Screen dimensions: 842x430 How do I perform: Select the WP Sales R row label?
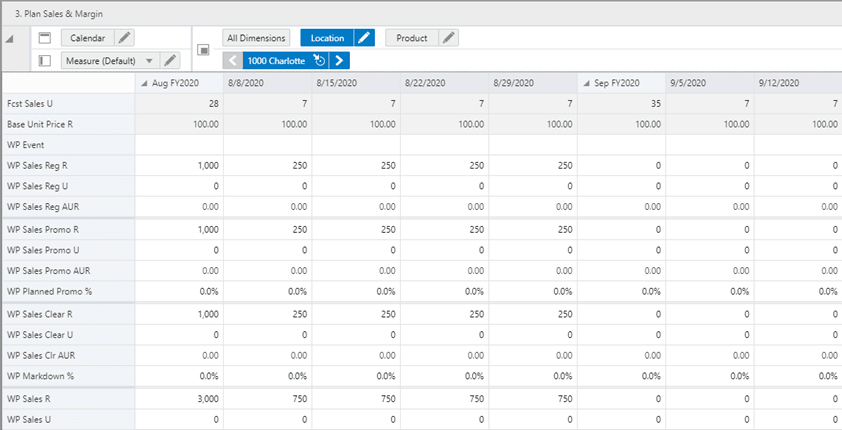[68, 399]
